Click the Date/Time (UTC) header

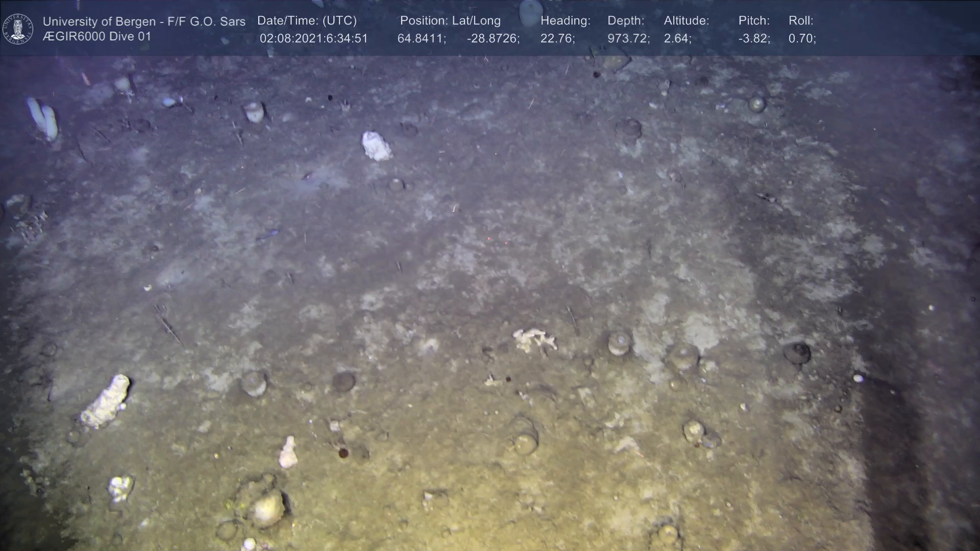point(307,21)
